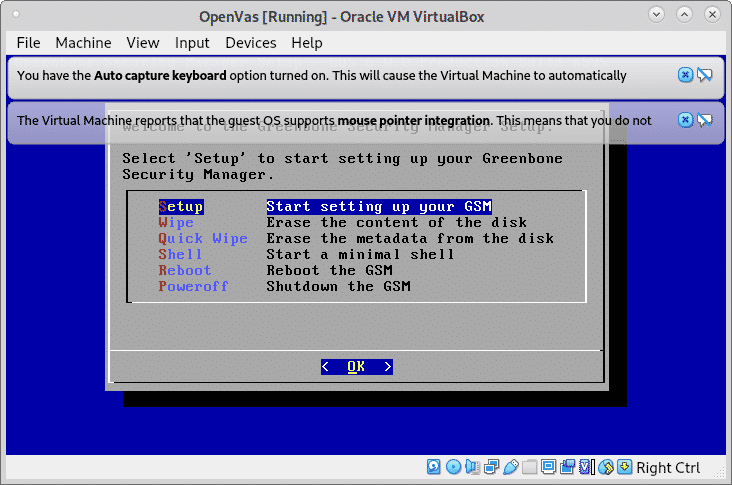Click the keyboard capture arrow icon
The height and width of the screenshot is (485, 732).
(624, 467)
